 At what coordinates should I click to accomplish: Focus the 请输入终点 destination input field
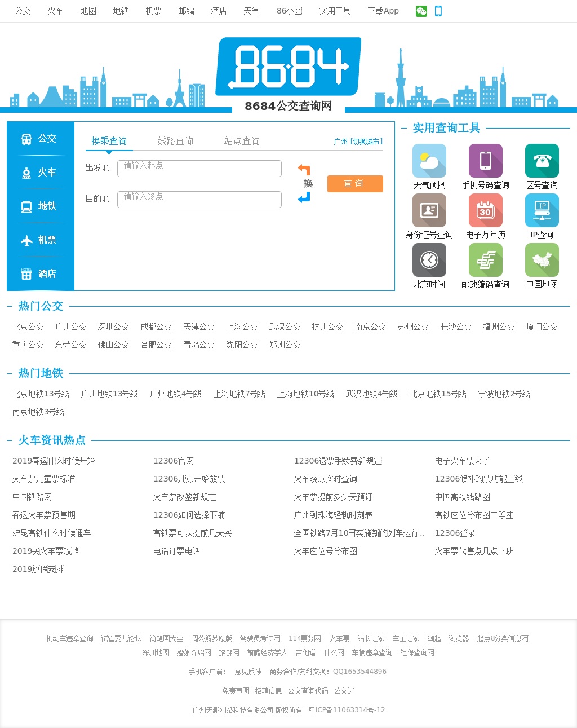[199, 200]
